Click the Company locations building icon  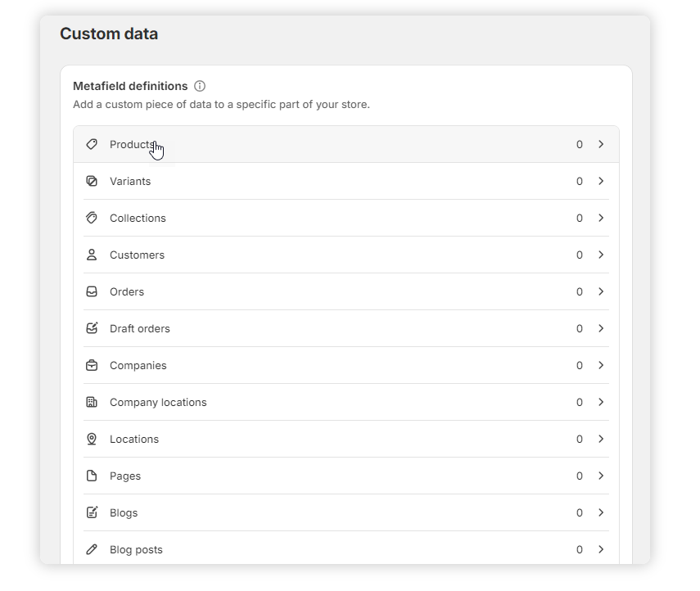pyautogui.click(x=92, y=402)
